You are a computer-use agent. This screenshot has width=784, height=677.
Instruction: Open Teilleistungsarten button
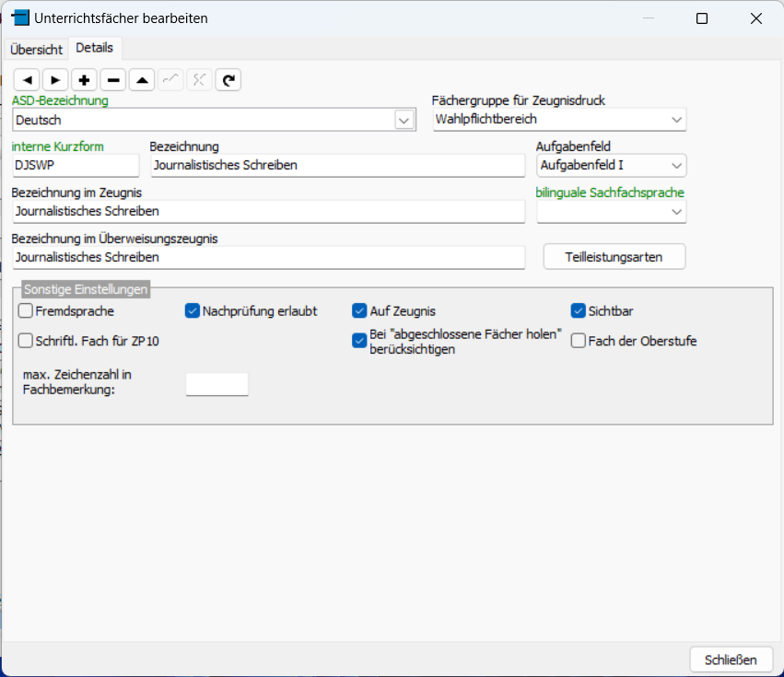[614, 257]
